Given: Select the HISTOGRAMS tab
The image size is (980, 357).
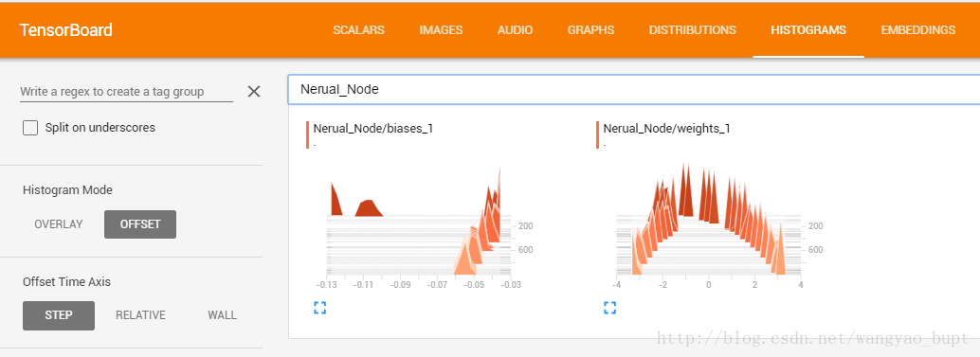Looking at the screenshot, I should pos(808,30).
